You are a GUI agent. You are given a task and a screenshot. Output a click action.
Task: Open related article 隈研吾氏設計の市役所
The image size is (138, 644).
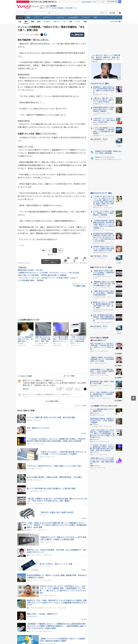pyautogui.click(x=30, y=270)
